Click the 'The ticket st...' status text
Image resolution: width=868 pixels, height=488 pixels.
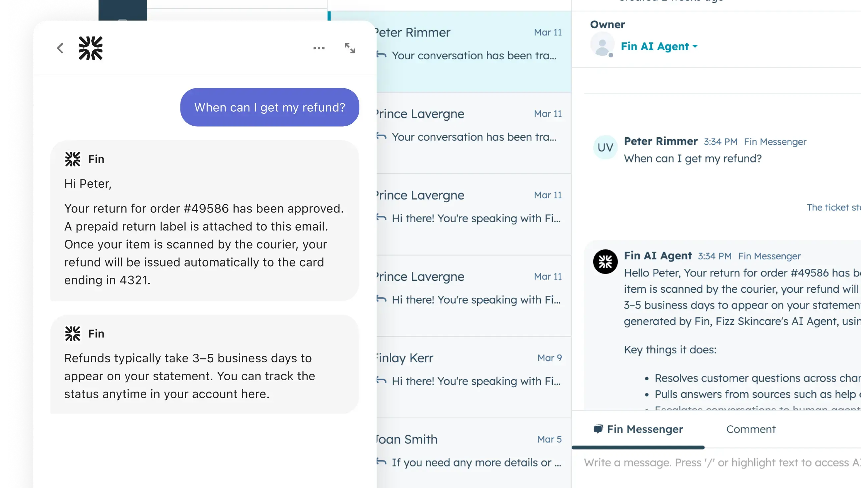coord(833,208)
